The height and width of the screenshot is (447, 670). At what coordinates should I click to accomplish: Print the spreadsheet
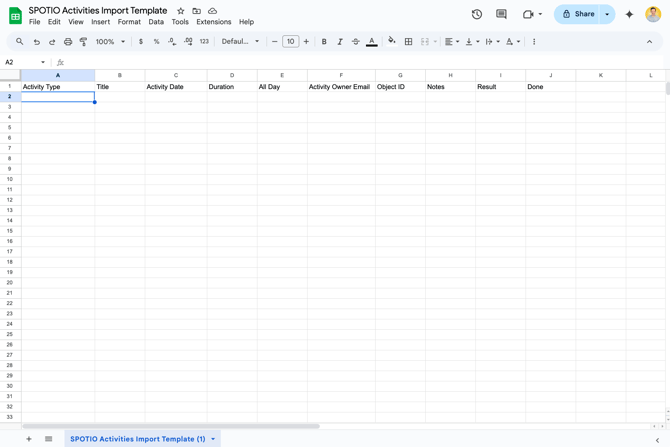tap(68, 41)
